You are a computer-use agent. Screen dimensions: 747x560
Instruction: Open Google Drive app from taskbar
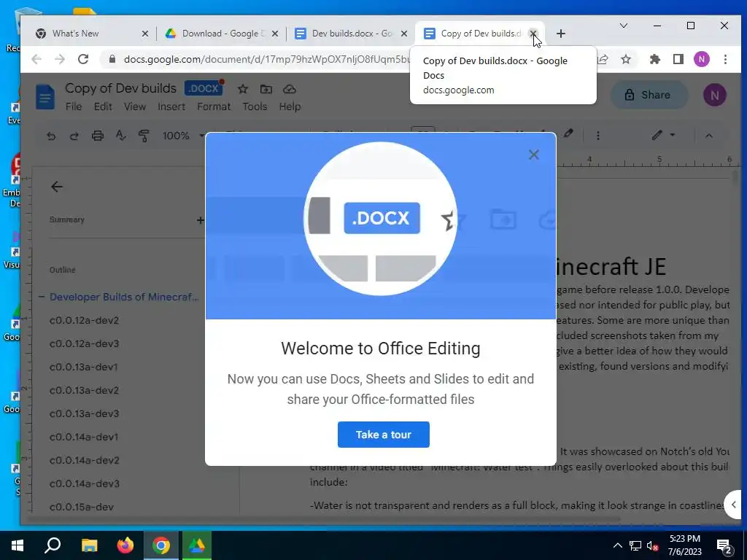(197, 545)
